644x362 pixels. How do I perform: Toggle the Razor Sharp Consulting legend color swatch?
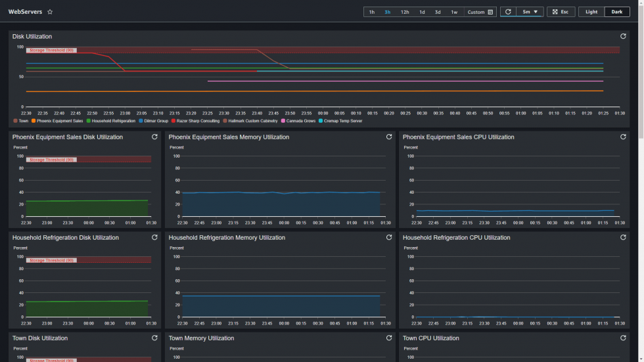173,121
